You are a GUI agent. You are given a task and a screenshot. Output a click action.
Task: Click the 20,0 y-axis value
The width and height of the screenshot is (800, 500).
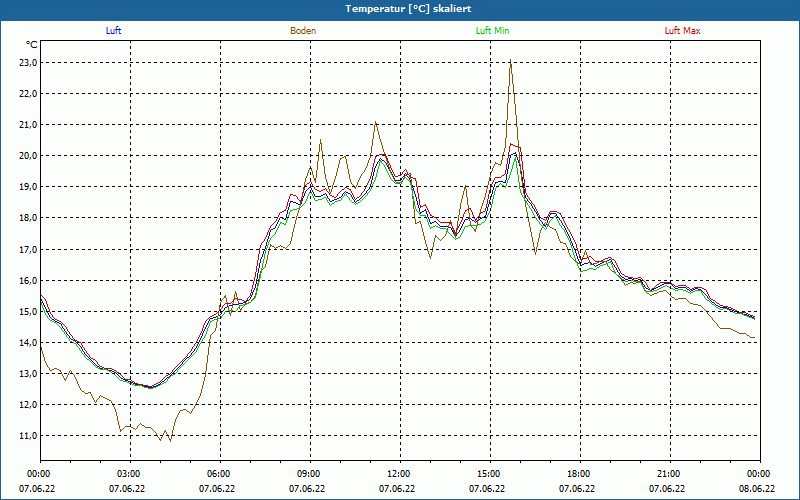(x=29, y=156)
